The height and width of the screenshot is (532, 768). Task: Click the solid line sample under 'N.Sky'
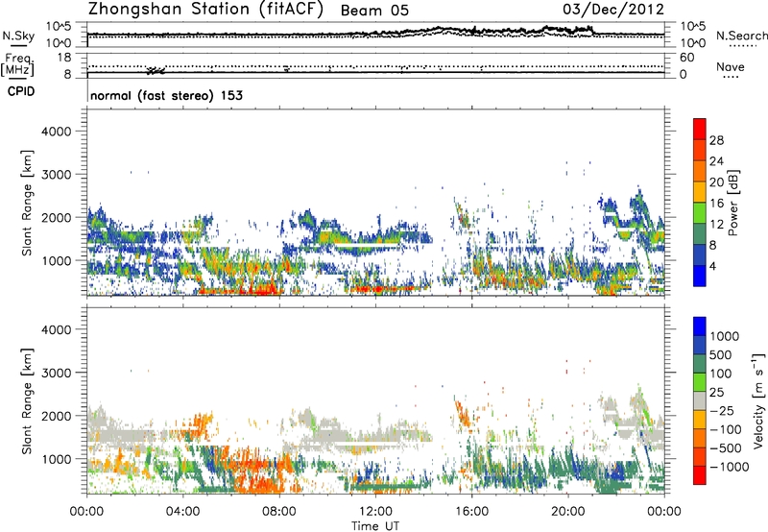[18, 45]
